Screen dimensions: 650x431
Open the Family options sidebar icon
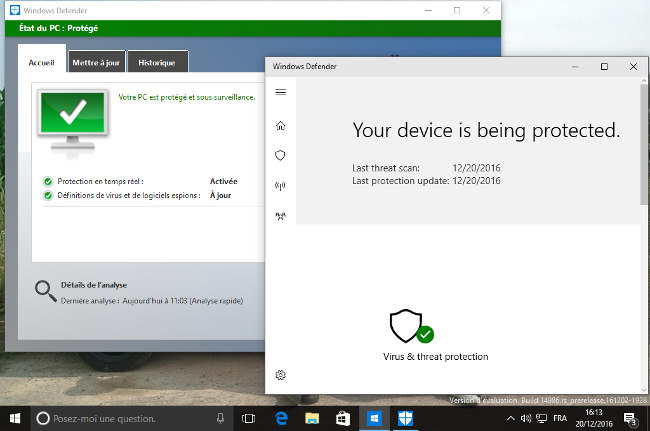click(x=281, y=216)
